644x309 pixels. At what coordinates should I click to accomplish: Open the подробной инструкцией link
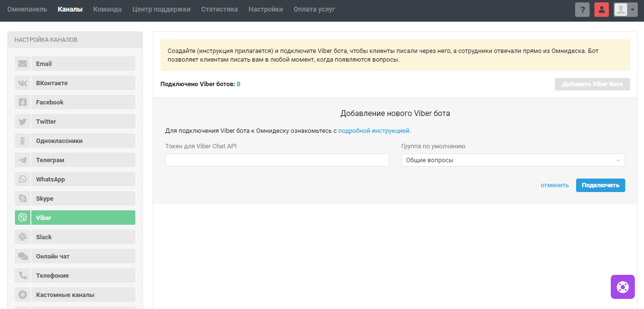[x=374, y=130]
